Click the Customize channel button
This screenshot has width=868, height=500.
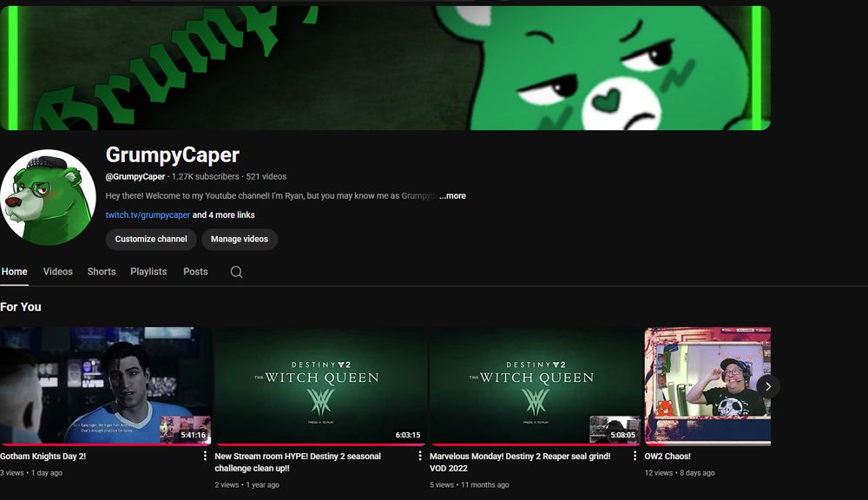click(151, 240)
